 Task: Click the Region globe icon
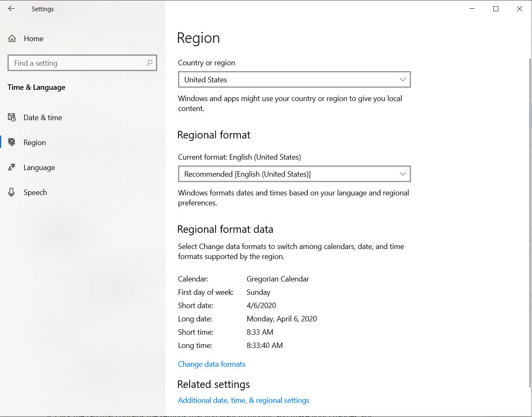click(12, 142)
